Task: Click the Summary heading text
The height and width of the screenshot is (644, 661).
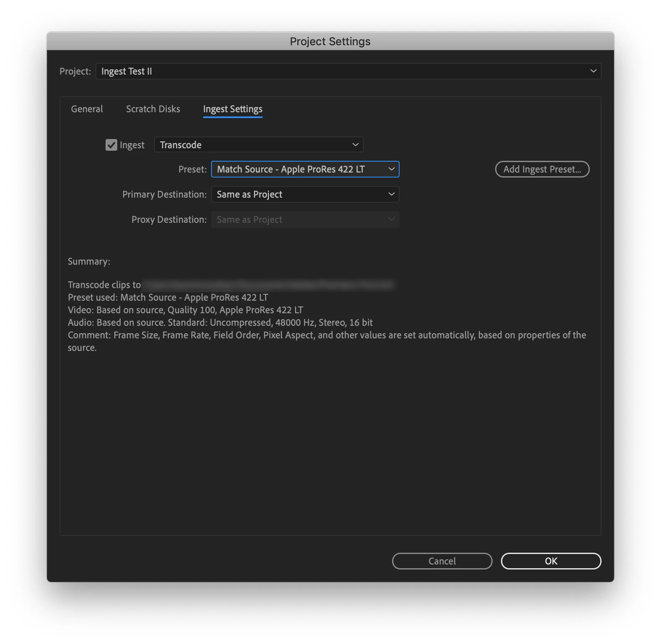Action: click(x=89, y=261)
